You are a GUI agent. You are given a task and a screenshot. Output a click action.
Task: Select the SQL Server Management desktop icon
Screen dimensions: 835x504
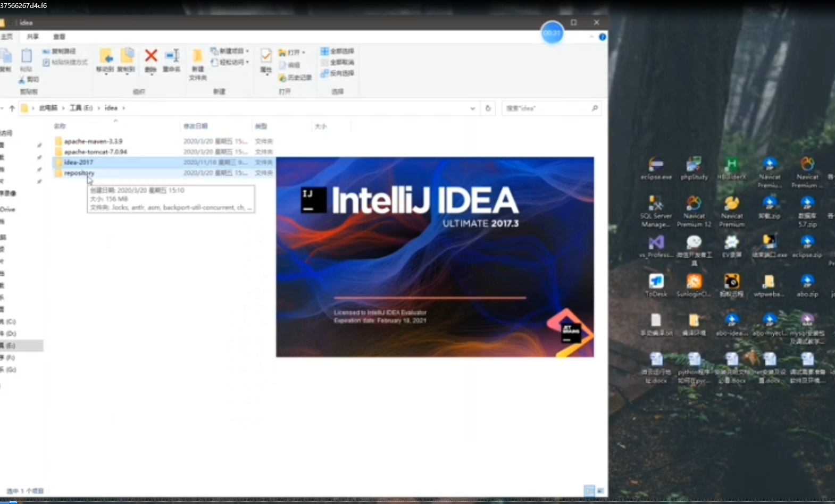pyautogui.click(x=656, y=211)
